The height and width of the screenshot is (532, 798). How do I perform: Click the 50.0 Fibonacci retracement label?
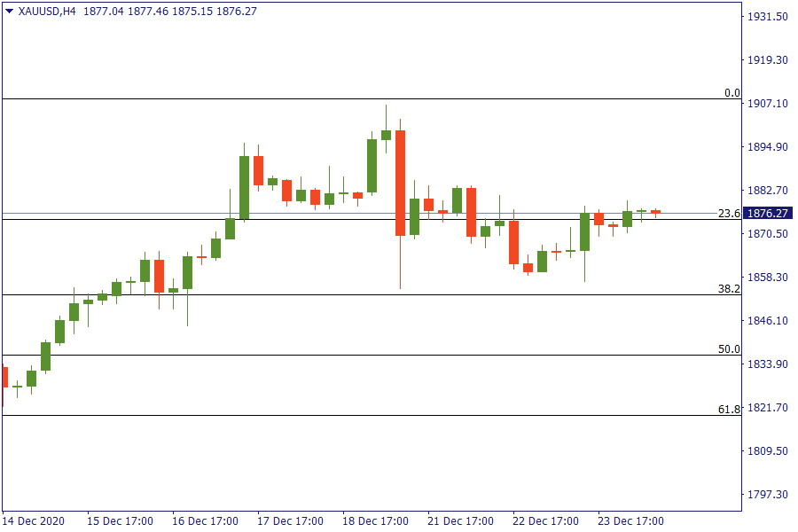coord(728,348)
